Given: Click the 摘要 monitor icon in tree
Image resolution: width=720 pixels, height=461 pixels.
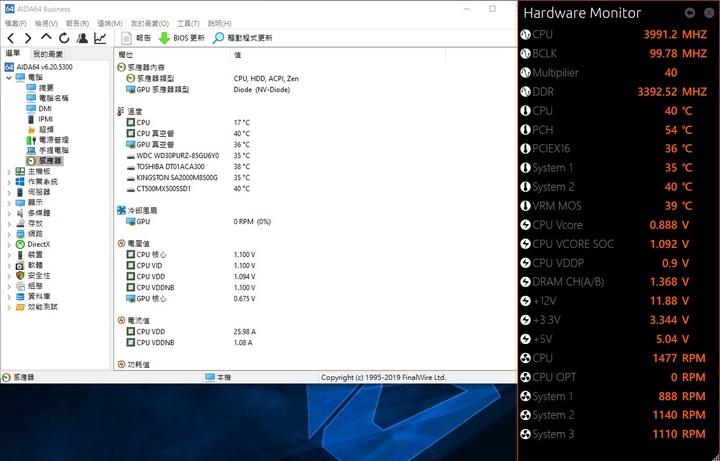Looking at the screenshot, I should pyautogui.click(x=31, y=87).
